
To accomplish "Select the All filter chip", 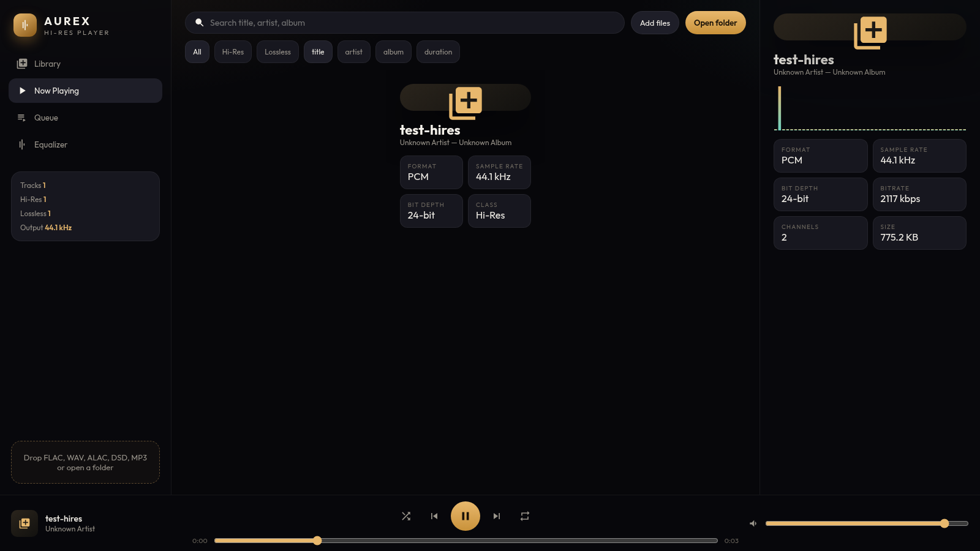I will point(197,52).
